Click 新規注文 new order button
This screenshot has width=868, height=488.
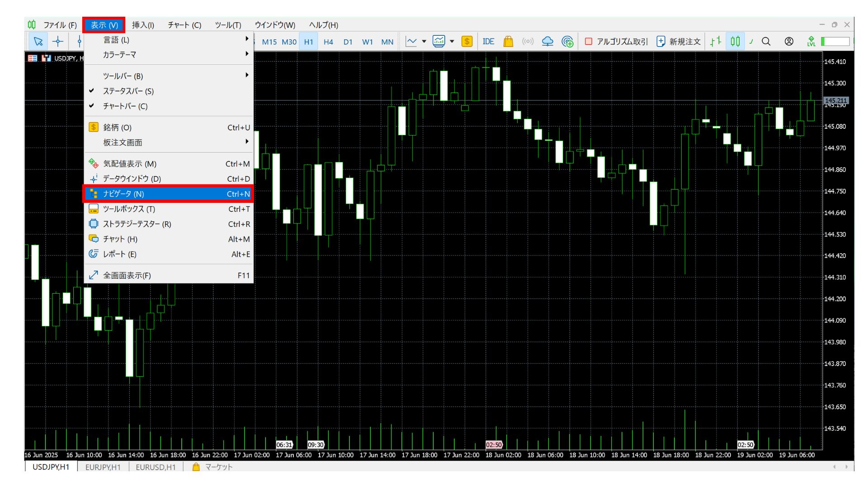[679, 42]
